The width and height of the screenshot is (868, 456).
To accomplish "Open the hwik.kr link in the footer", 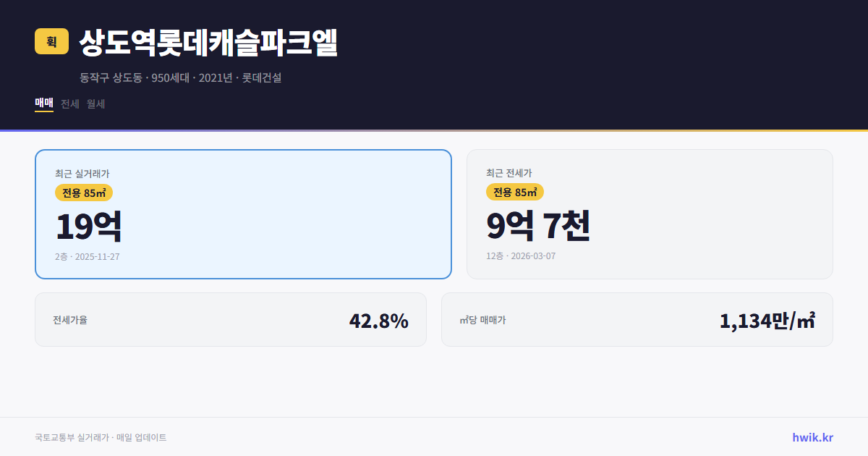I will click(x=812, y=437).
